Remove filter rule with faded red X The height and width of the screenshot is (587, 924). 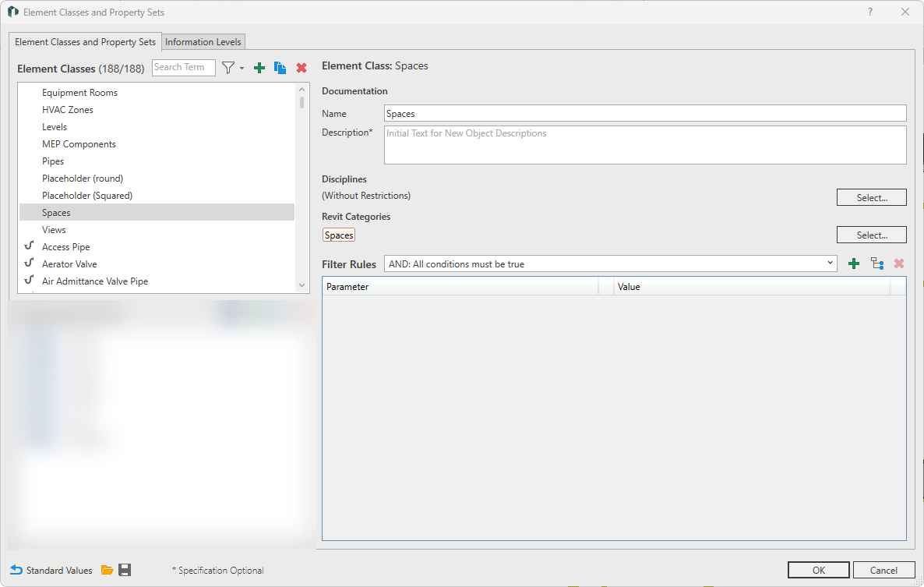point(898,263)
